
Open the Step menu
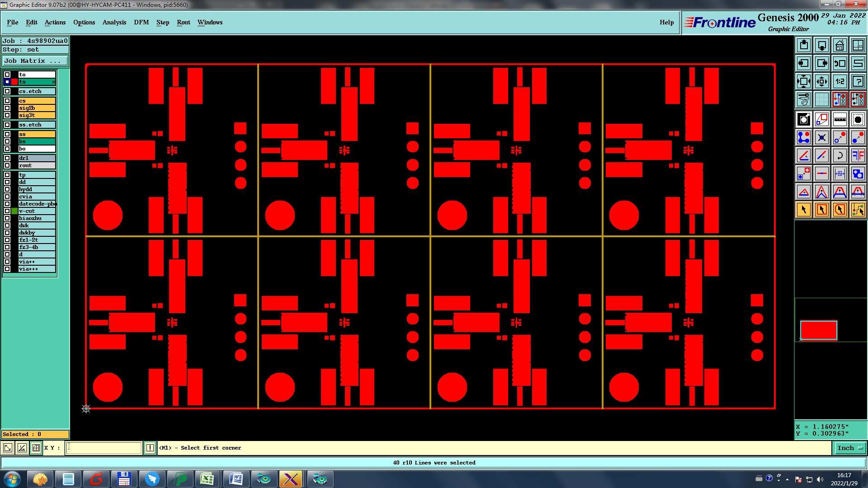pyautogui.click(x=163, y=22)
